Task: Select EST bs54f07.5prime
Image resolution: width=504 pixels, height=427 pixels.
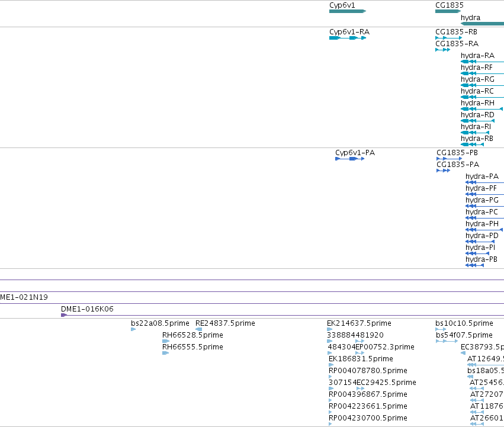Action: pos(464,335)
